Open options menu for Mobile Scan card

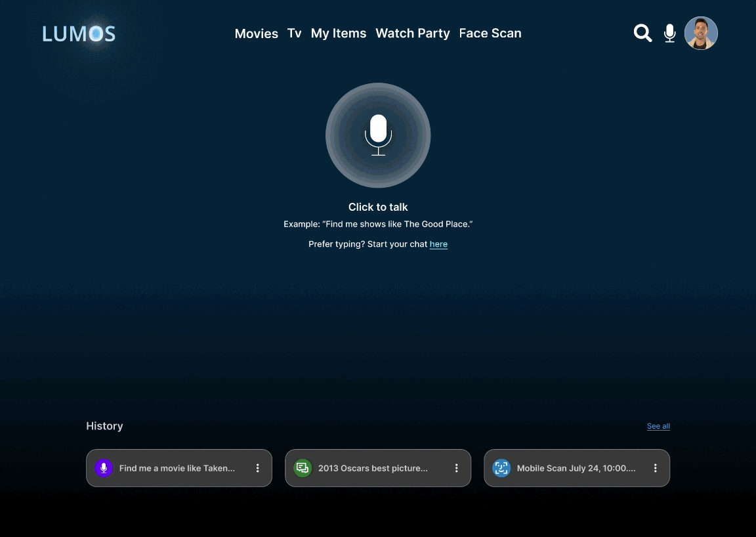click(655, 468)
